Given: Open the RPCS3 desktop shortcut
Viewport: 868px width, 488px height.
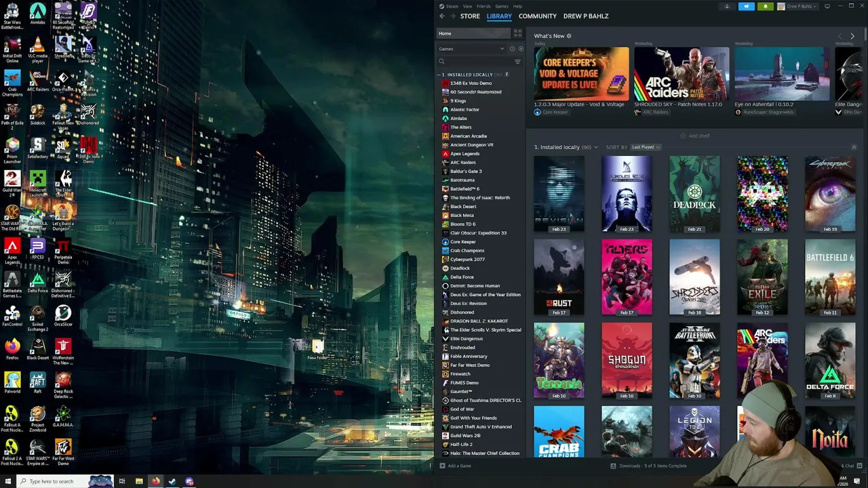Looking at the screenshot, I should tap(37, 249).
